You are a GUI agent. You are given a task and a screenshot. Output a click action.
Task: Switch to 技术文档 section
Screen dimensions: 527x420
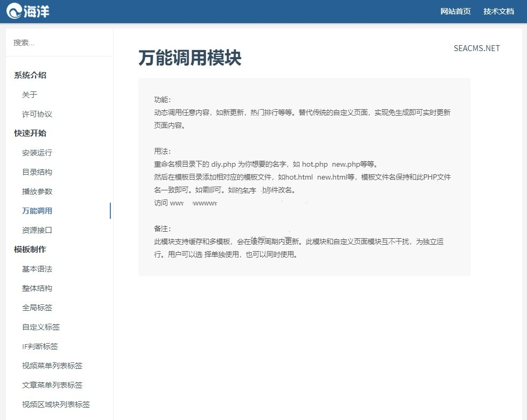(498, 11)
